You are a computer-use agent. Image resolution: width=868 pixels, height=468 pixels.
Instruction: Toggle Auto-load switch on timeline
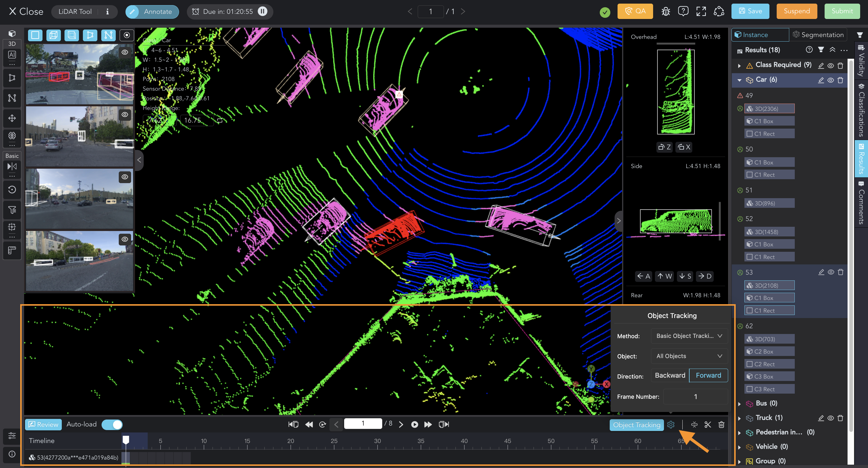112,425
